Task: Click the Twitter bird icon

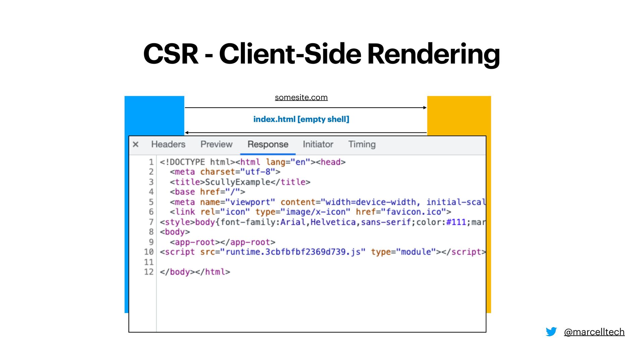Action: [551, 332]
